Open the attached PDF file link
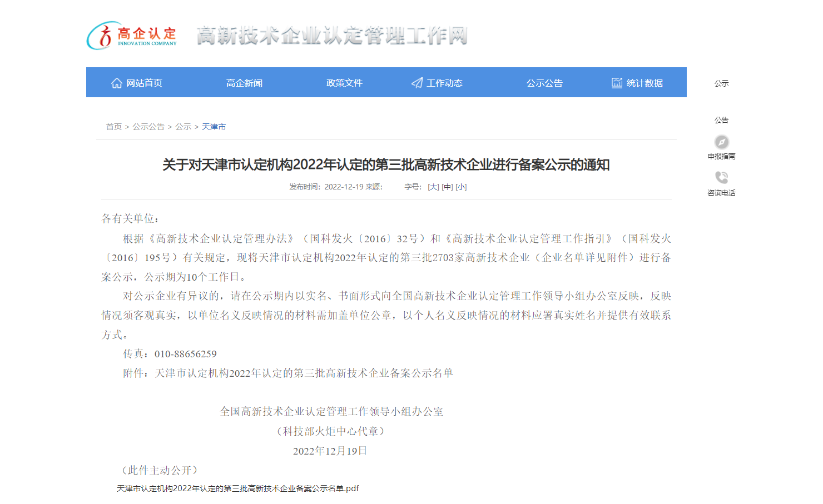This screenshot has width=823, height=504. tap(238, 488)
